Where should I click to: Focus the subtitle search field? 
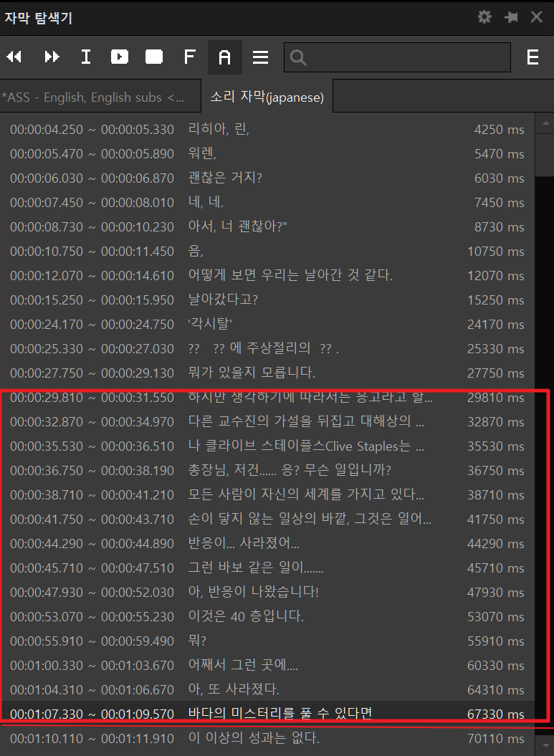[x=397, y=57]
